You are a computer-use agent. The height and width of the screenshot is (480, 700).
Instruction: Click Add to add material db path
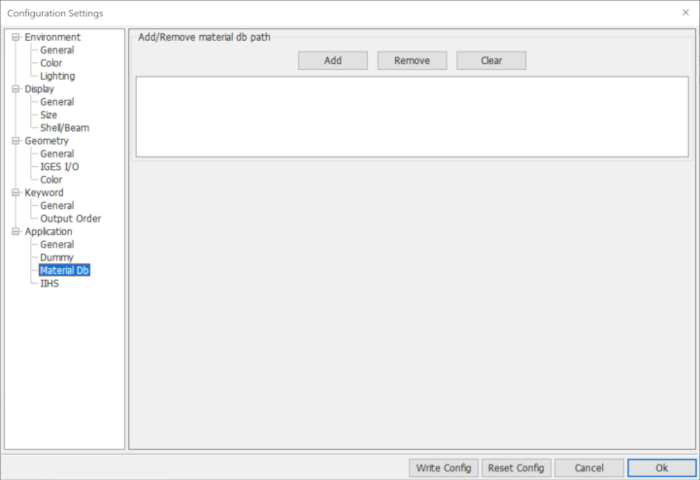[x=333, y=60]
